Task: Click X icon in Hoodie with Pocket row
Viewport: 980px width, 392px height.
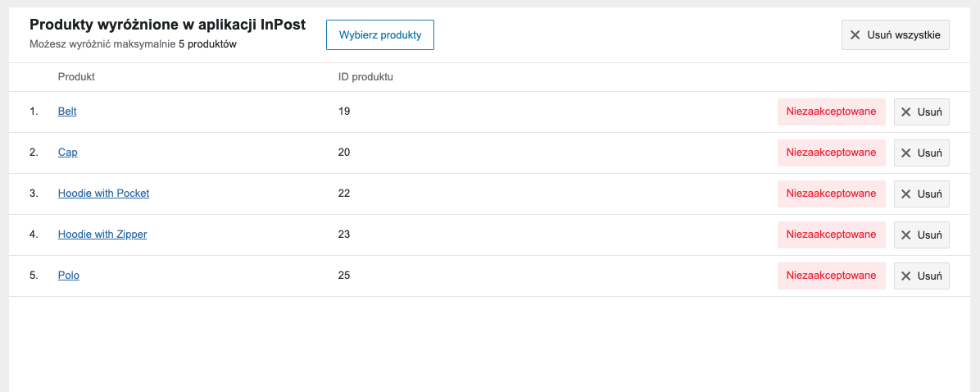Action: point(905,194)
